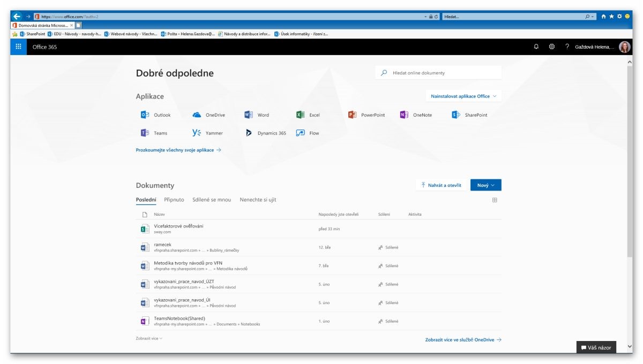
Task: Click the browser smiley feedback icon
Action: click(627, 17)
